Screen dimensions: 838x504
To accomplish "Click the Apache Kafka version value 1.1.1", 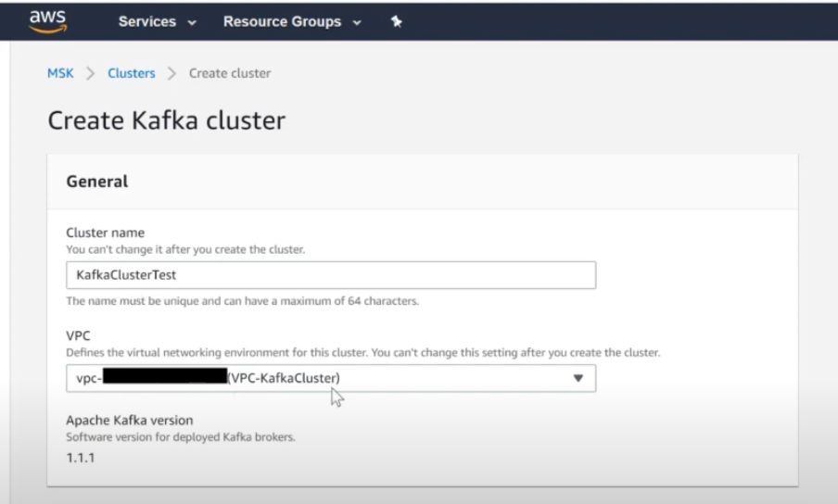I will tap(81, 458).
